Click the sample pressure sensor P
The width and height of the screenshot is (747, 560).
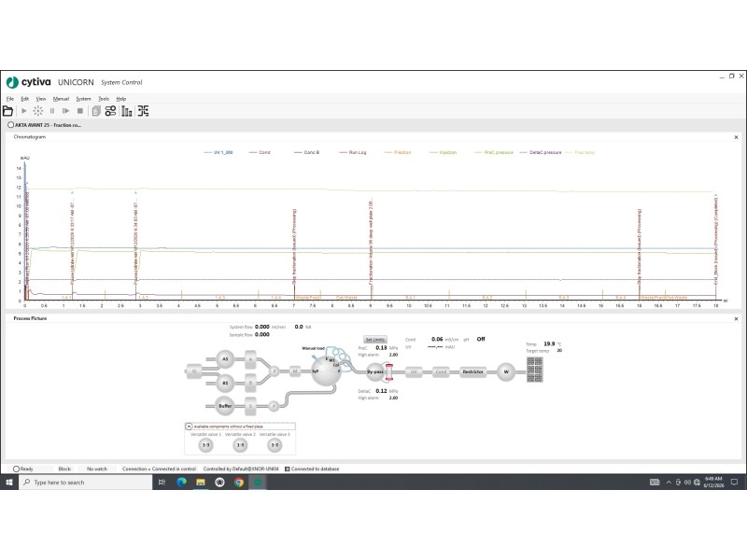(274, 406)
